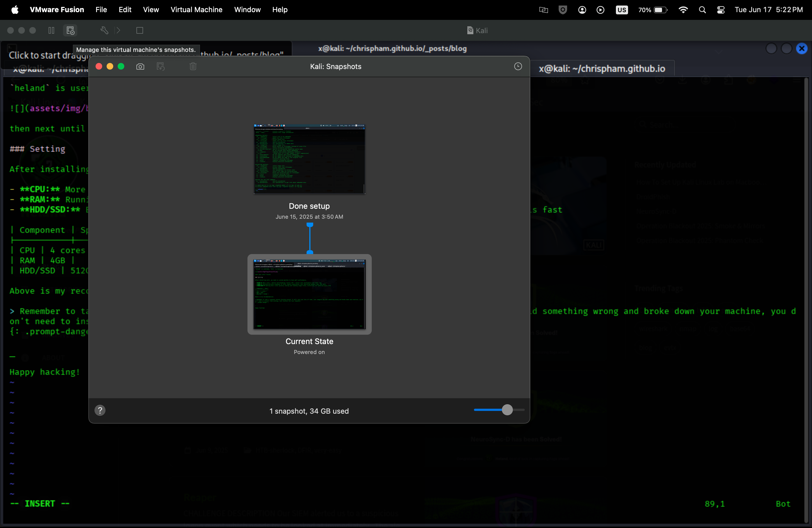Close the Kali terminal with blue X

[x=802, y=48]
